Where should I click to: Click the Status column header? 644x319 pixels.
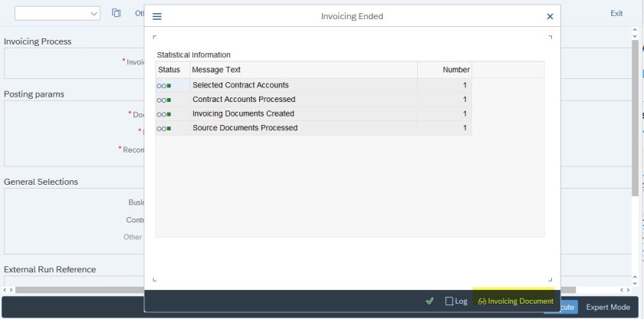[169, 70]
